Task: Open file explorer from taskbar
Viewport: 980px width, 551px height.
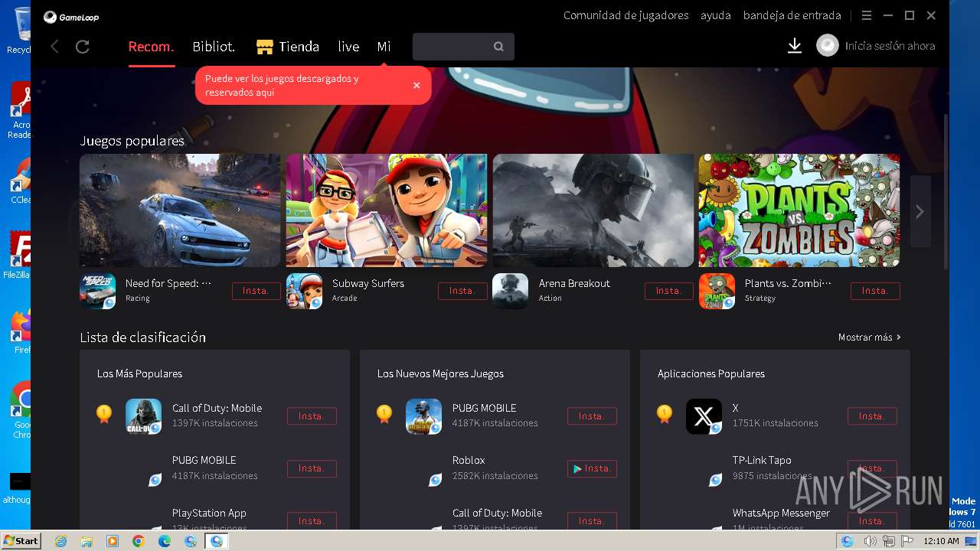Action: (x=87, y=541)
